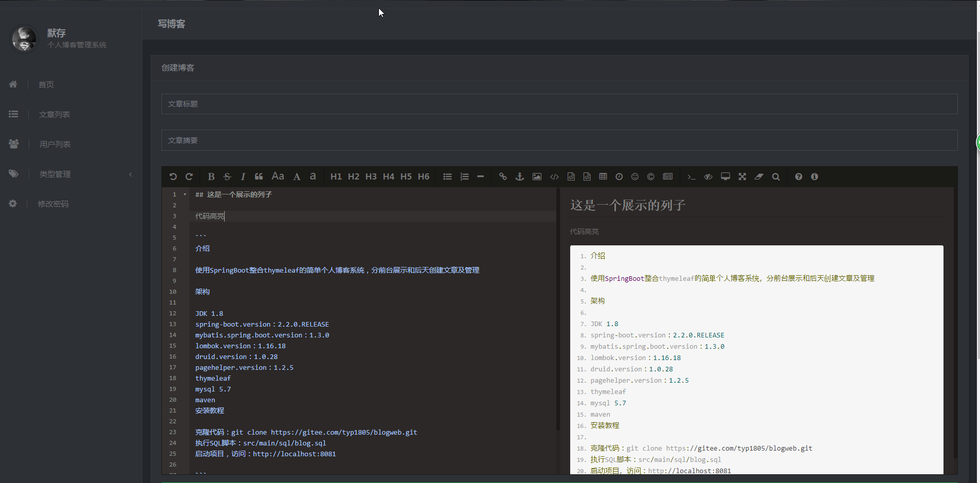980x483 pixels.
Task: Open 类型管理 in the sidebar
Action: click(55, 174)
